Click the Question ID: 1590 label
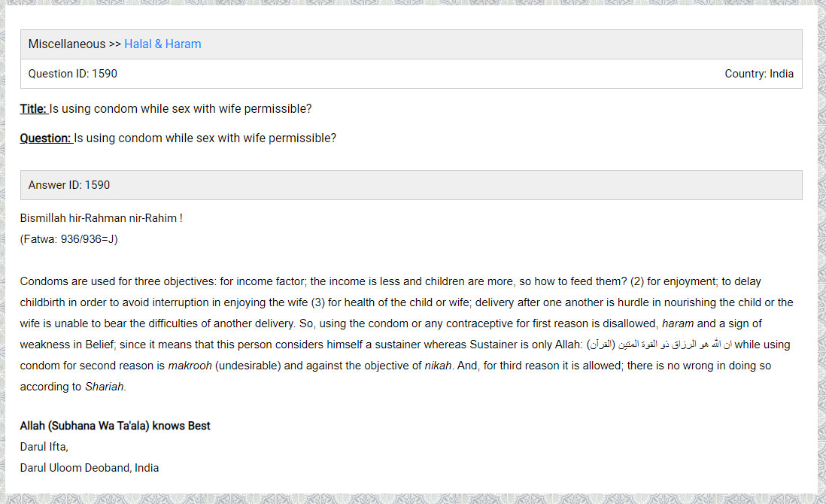The image size is (826, 504). (x=73, y=74)
